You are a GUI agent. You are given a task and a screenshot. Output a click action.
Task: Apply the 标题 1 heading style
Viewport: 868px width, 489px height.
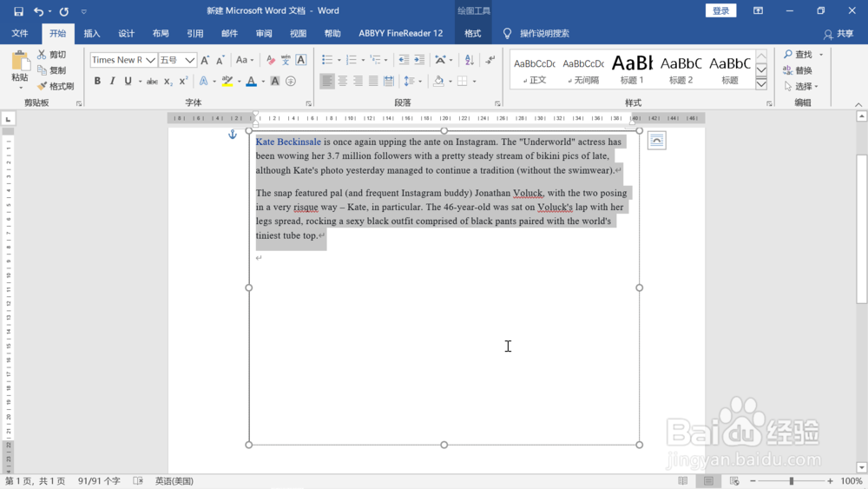[632, 69]
